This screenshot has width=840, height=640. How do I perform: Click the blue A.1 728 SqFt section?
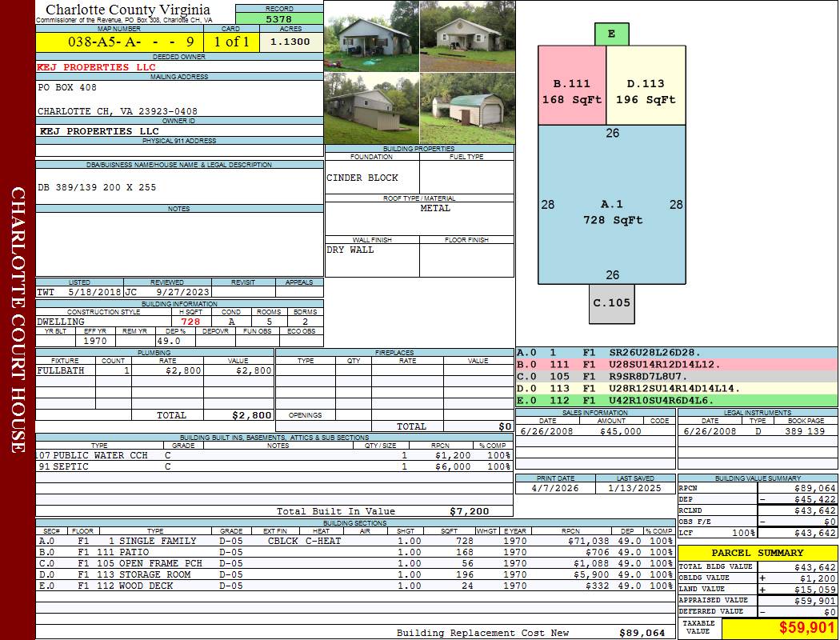(612, 204)
